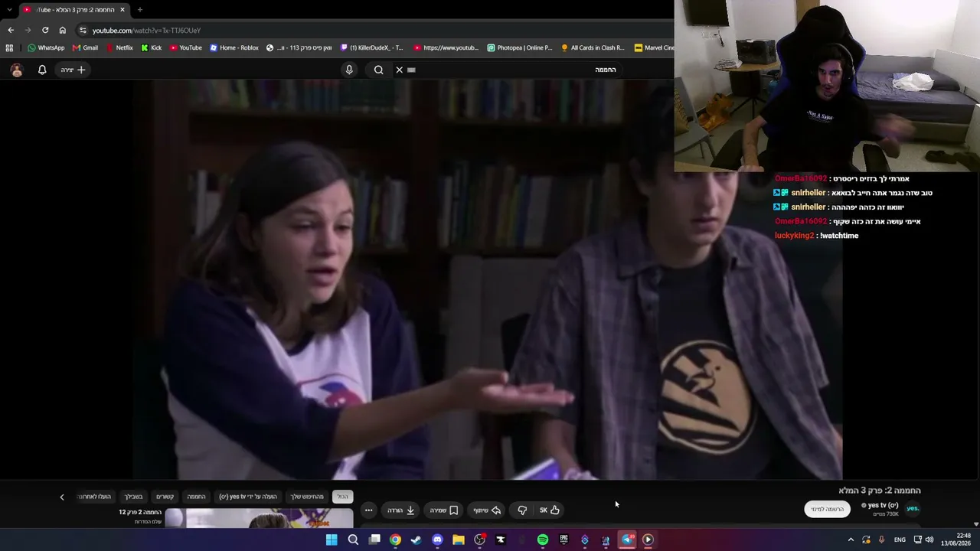The image size is (980, 551).
Task: Switch the ENG input language
Action: coord(900,540)
